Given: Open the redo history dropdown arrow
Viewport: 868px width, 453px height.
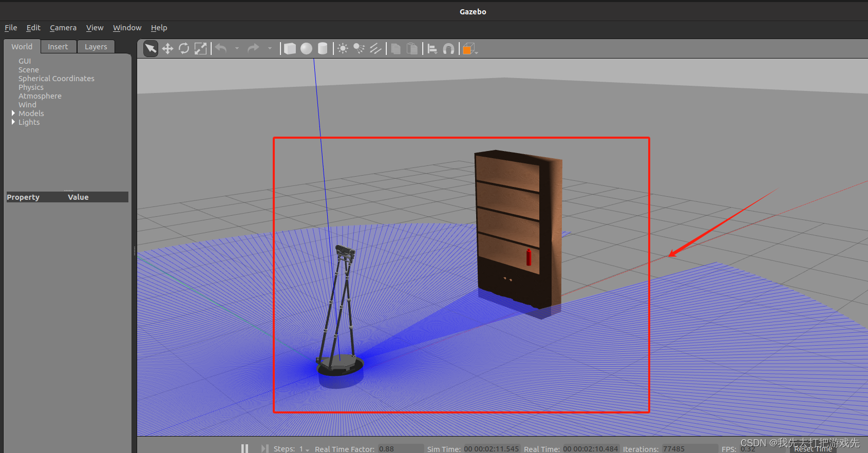Looking at the screenshot, I should coord(270,48).
